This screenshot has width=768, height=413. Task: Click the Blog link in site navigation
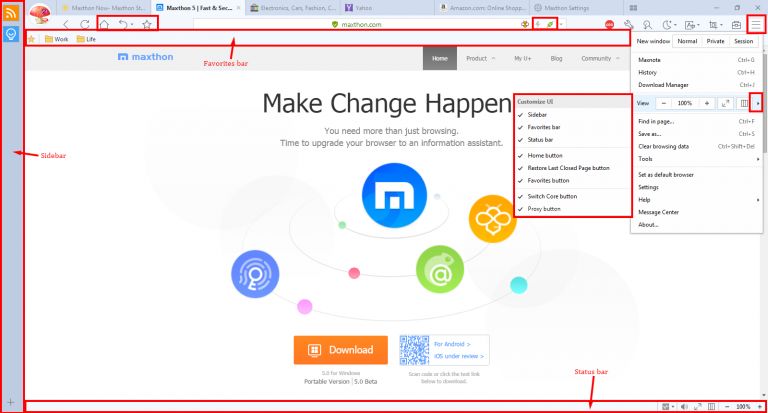point(556,58)
